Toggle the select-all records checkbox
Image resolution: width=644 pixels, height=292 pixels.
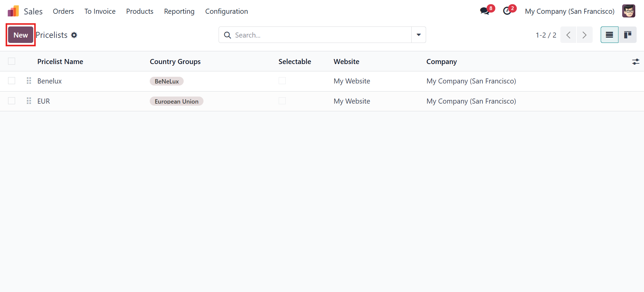tap(12, 61)
